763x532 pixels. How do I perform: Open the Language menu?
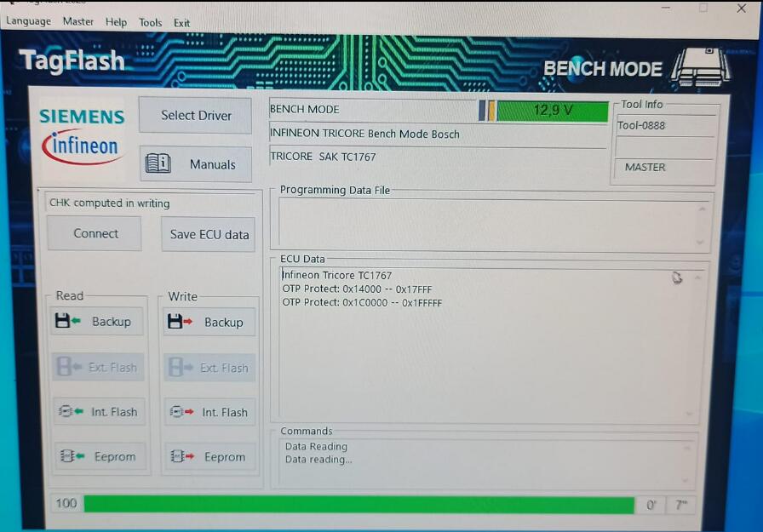(29, 21)
